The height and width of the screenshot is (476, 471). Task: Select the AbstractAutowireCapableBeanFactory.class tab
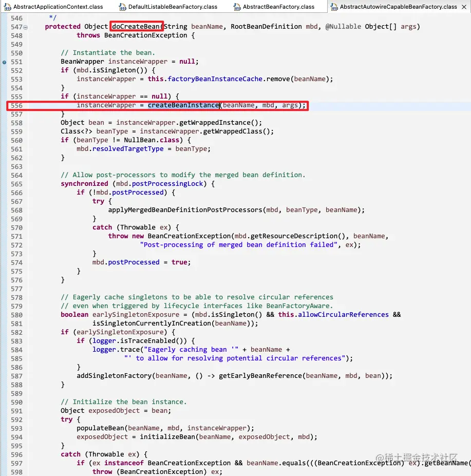pos(398,7)
